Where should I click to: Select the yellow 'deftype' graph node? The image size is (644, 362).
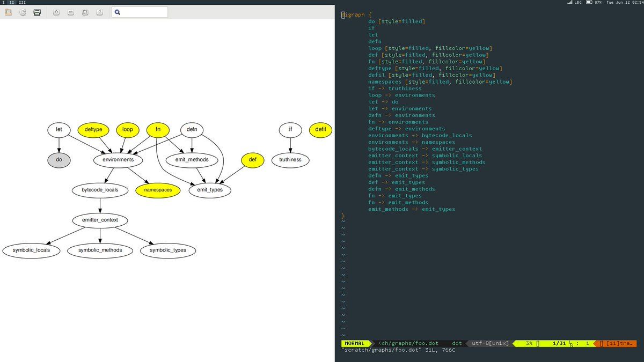pos(93,129)
